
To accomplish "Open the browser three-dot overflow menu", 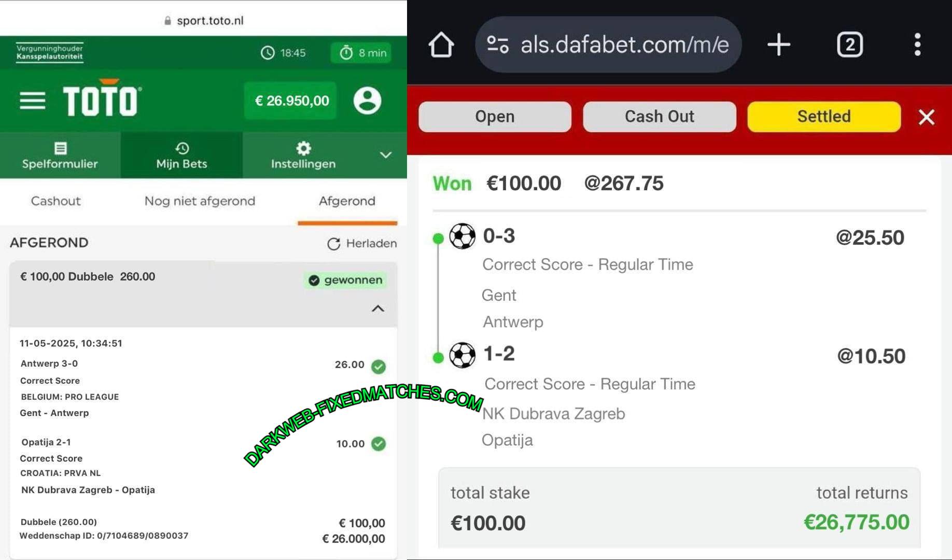I will pyautogui.click(x=917, y=45).
